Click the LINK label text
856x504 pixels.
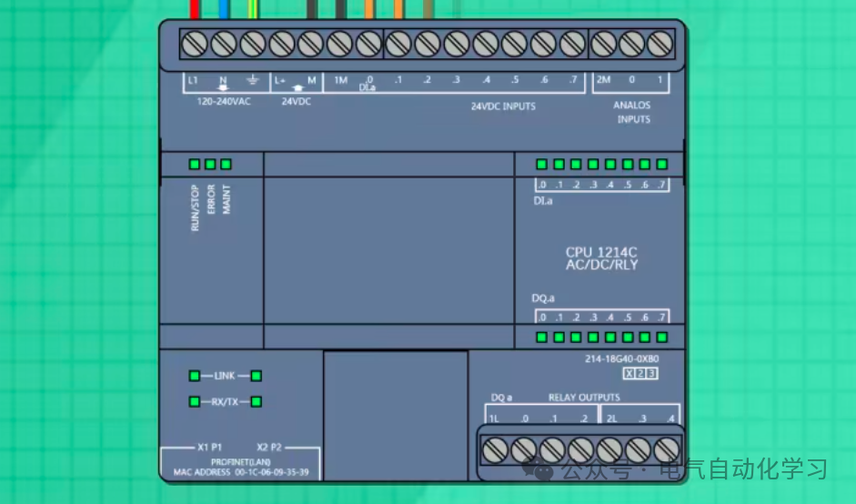tap(225, 376)
